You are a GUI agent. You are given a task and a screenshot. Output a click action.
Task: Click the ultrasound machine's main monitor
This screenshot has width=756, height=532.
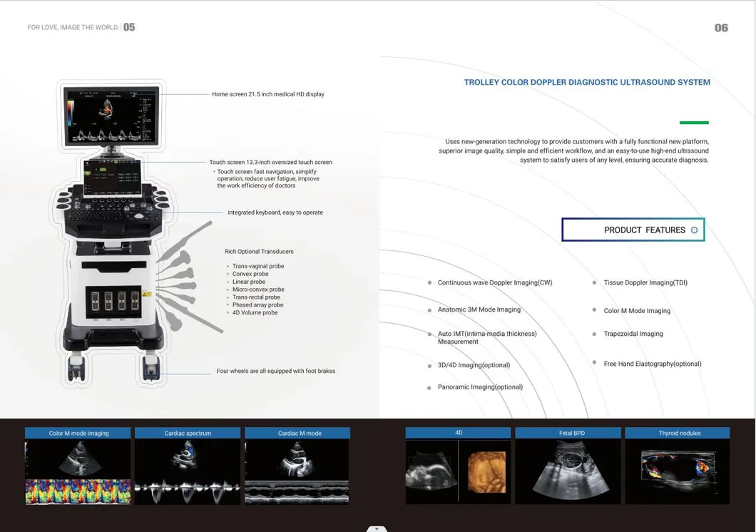click(x=111, y=115)
